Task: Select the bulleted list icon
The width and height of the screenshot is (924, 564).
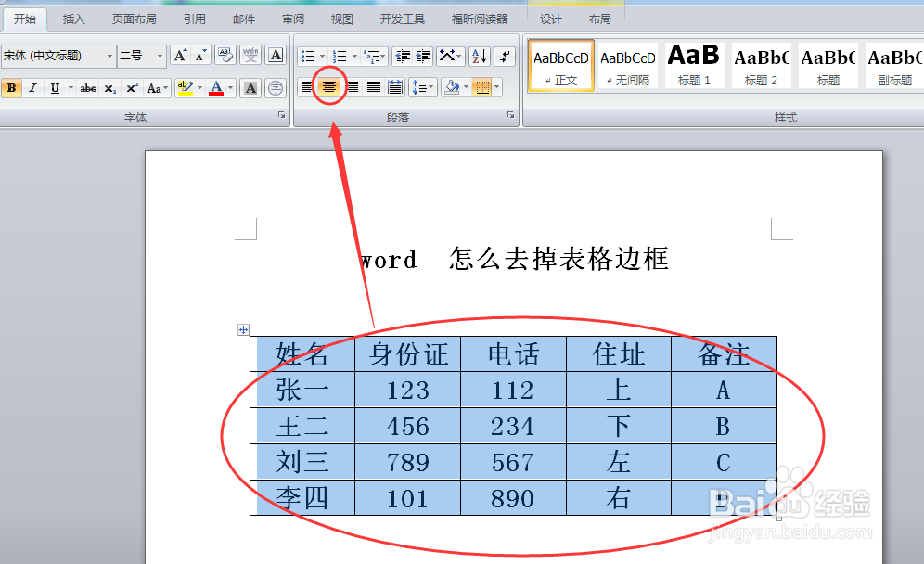Action: tap(306, 54)
